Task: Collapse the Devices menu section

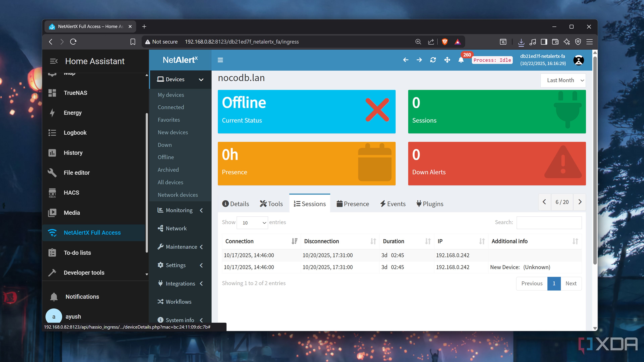Action: (x=180, y=79)
